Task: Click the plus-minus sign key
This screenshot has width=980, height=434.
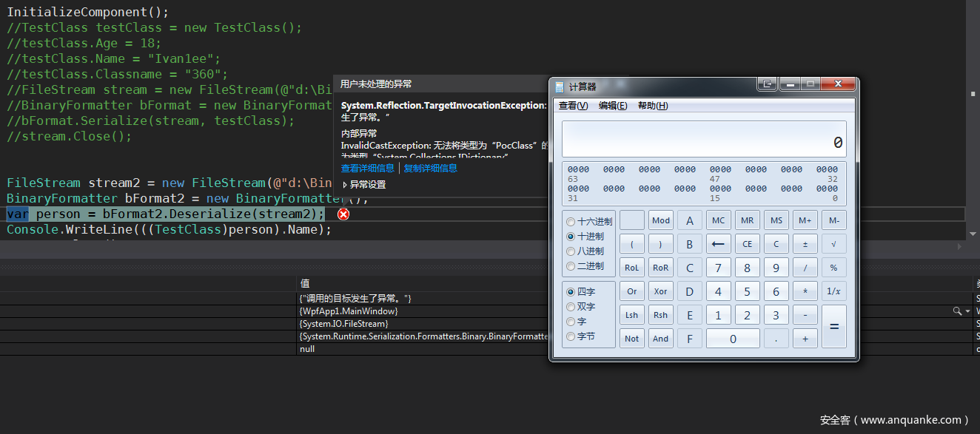Action: point(805,244)
